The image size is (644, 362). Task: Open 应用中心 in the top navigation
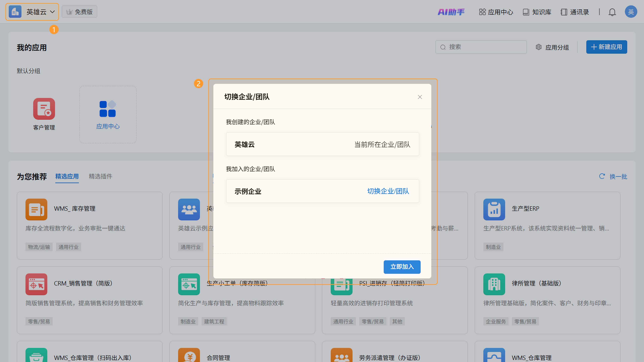click(496, 12)
